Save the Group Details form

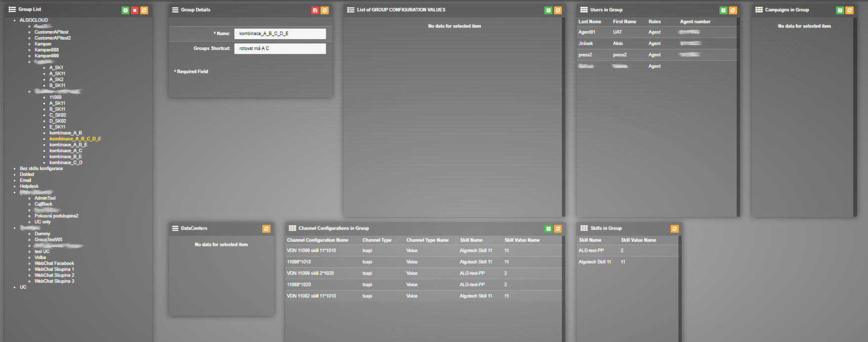[315, 10]
